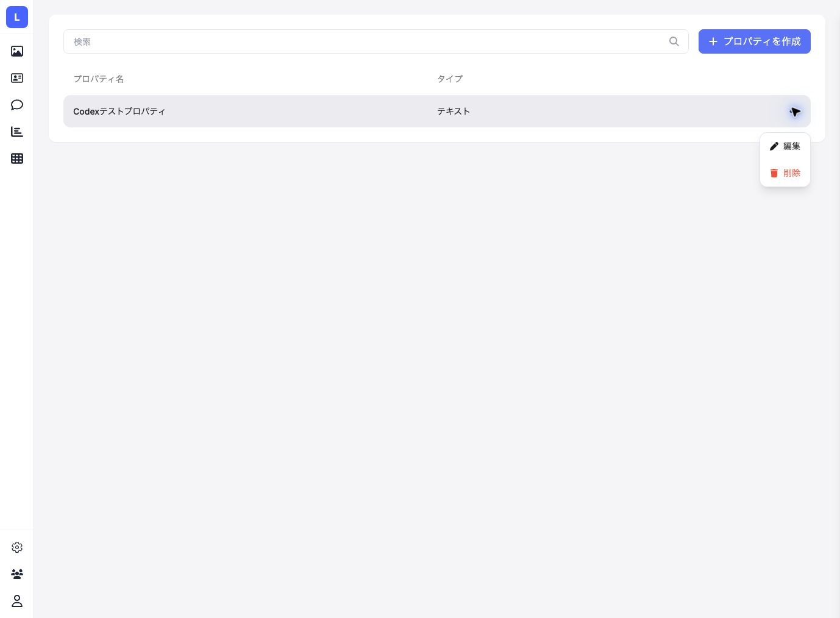Choose 編集 from the row menu
The image size is (840, 618).
[x=785, y=146]
